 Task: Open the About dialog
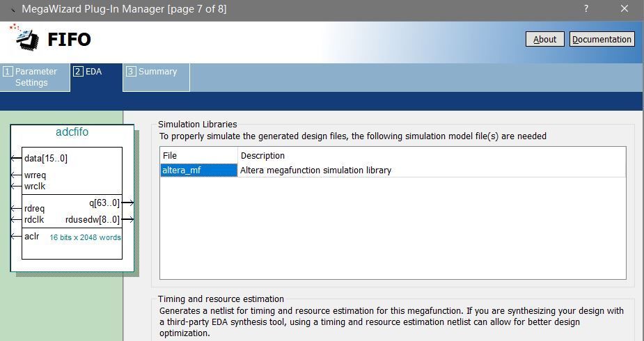tap(544, 39)
